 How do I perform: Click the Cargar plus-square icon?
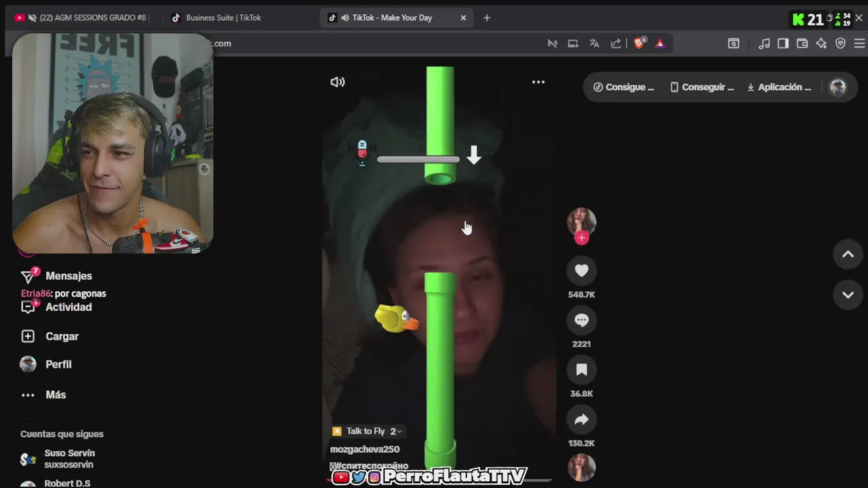click(x=28, y=336)
